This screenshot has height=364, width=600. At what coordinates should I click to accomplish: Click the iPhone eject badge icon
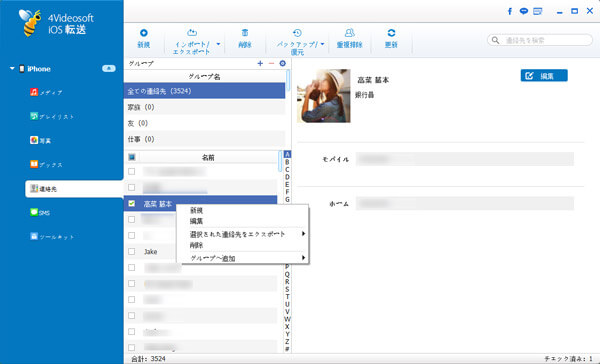pos(109,69)
